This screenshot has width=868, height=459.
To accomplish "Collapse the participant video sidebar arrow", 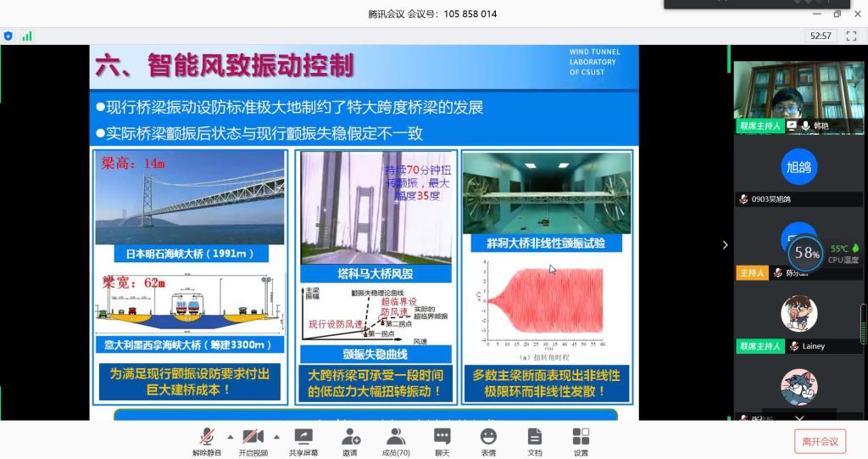I will [725, 245].
